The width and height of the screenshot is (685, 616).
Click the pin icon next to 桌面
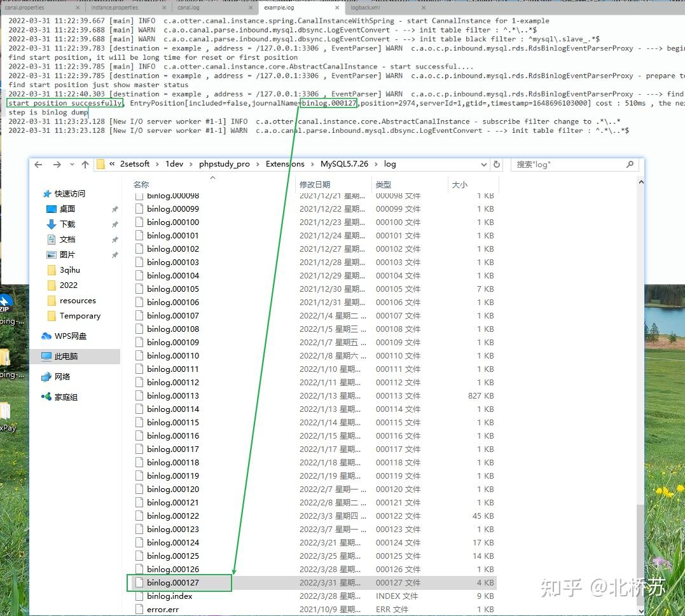(x=115, y=209)
